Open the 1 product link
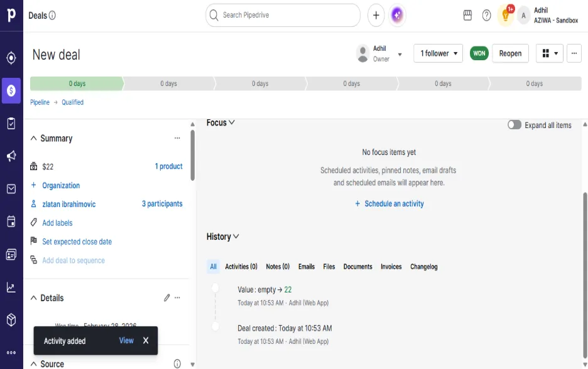The height and width of the screenshot is (369, 588). 168,166
